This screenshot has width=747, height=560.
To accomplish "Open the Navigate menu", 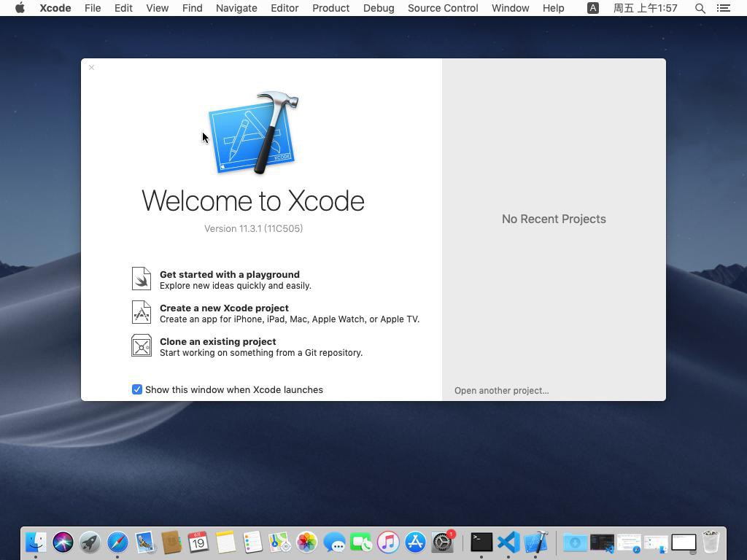I will pos(236,8).
